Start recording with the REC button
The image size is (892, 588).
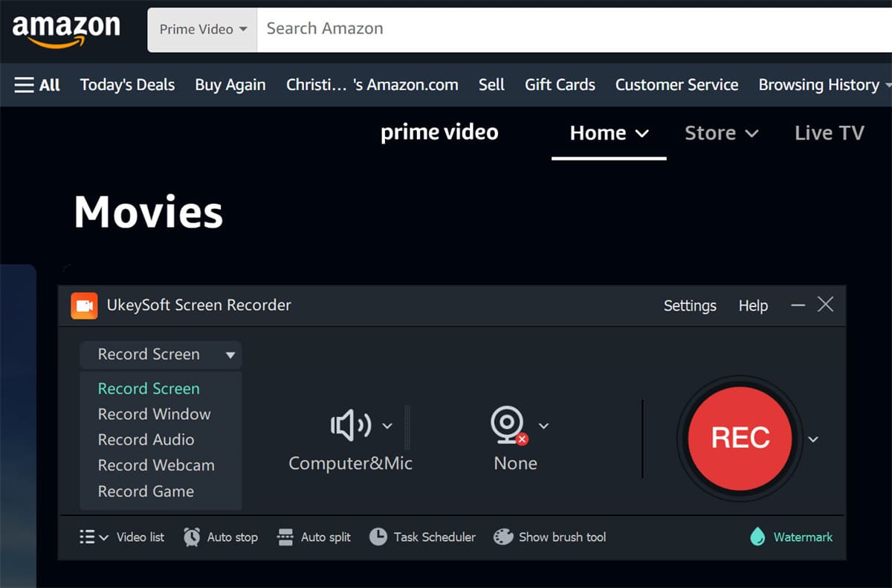(740, 439)
